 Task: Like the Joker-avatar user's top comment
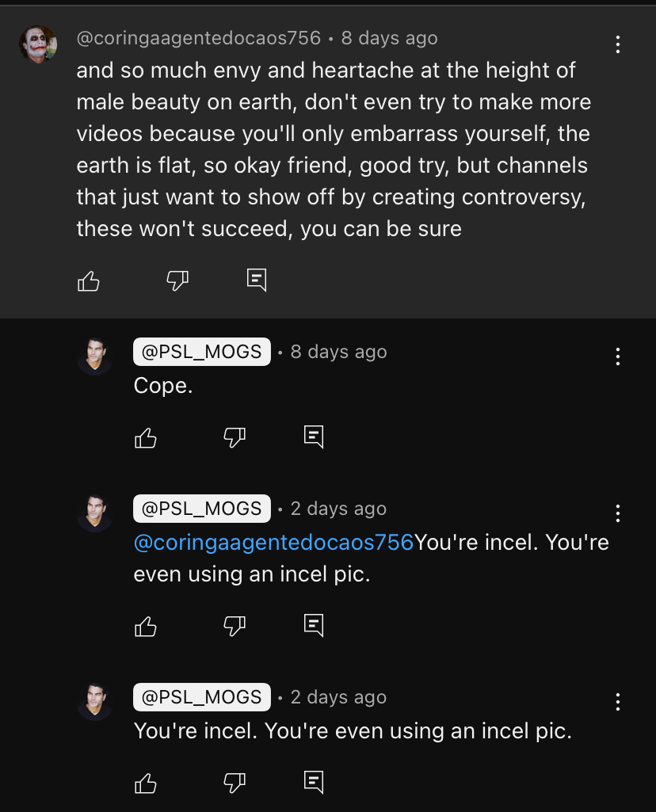(x=89, y=280)
